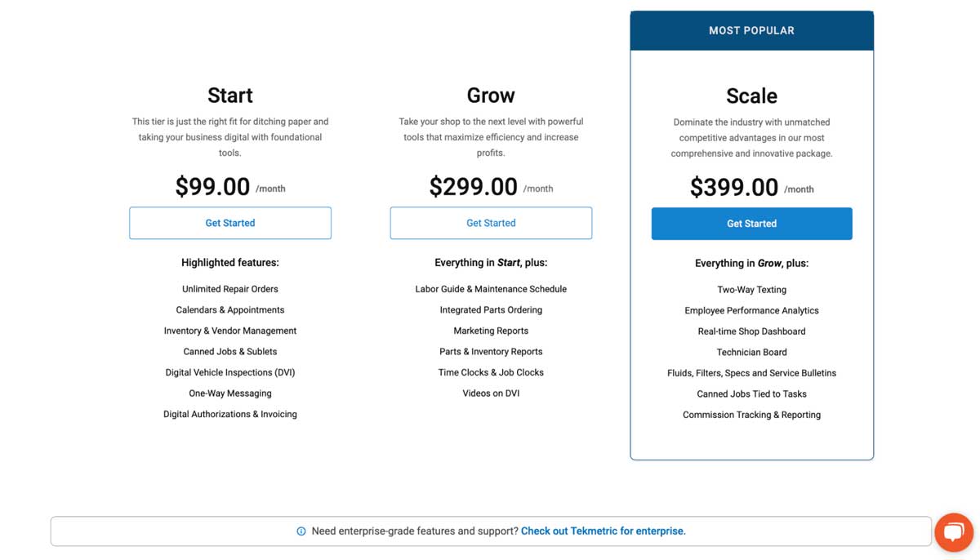Viewport: 980px width, 560px height.
Task: Select Digital Vehicle Inspections (DVI) feature
Action: [x=229, y=371]
